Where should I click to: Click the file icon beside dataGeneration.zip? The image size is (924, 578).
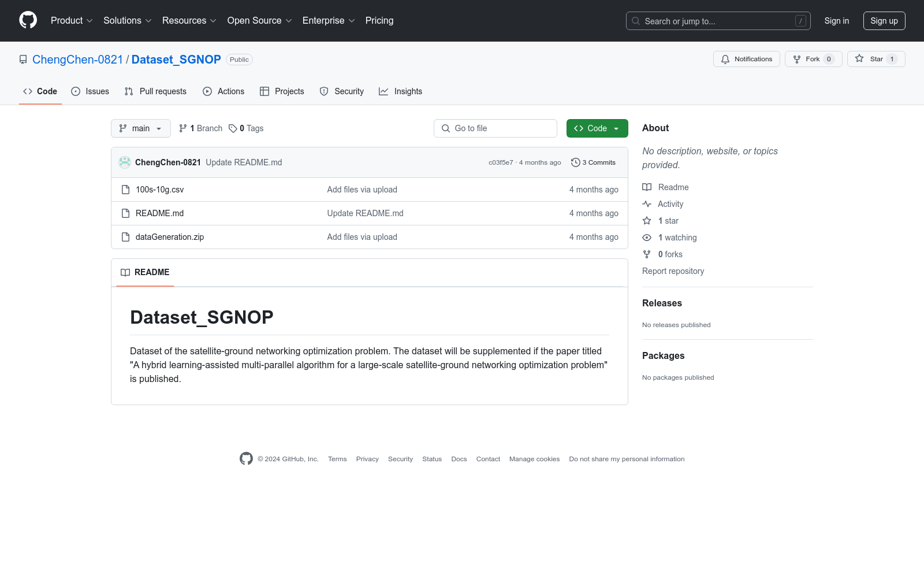pos(125,237)
